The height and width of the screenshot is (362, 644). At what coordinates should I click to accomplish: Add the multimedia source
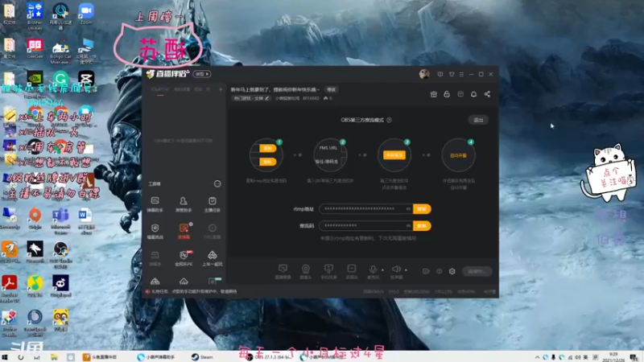(x=352, y=271)
